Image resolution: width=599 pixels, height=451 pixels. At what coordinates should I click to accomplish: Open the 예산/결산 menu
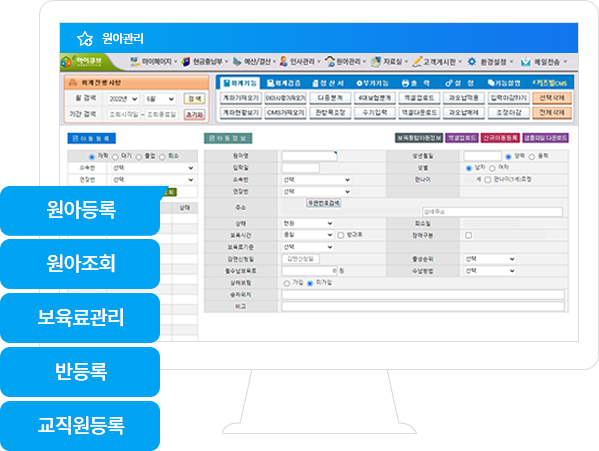255,61
